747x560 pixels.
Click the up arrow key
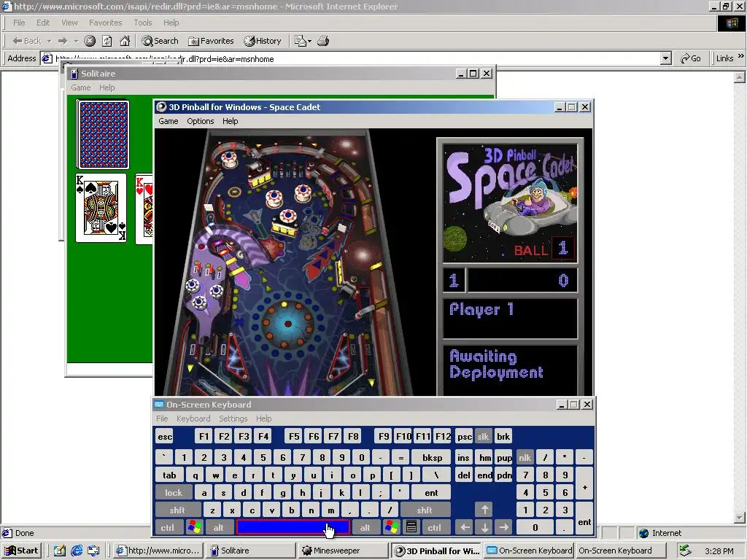[x=484, y=510]
